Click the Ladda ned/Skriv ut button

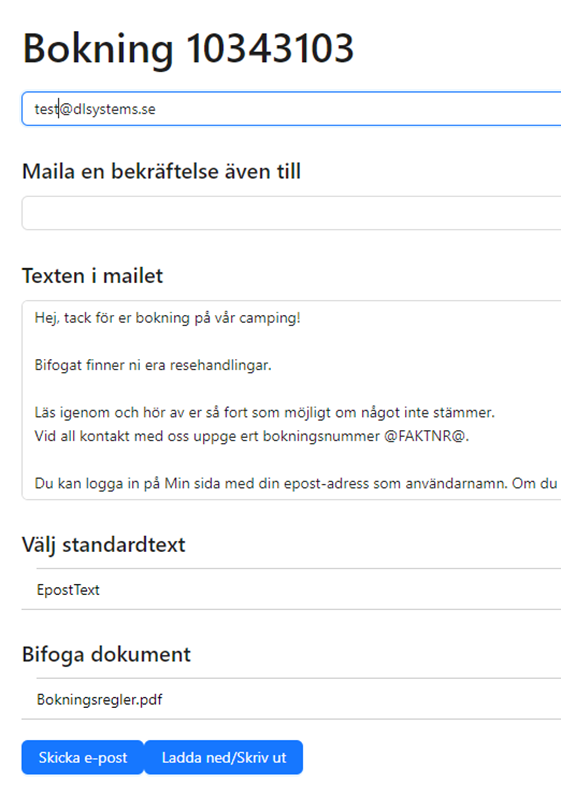click(224, 757)
